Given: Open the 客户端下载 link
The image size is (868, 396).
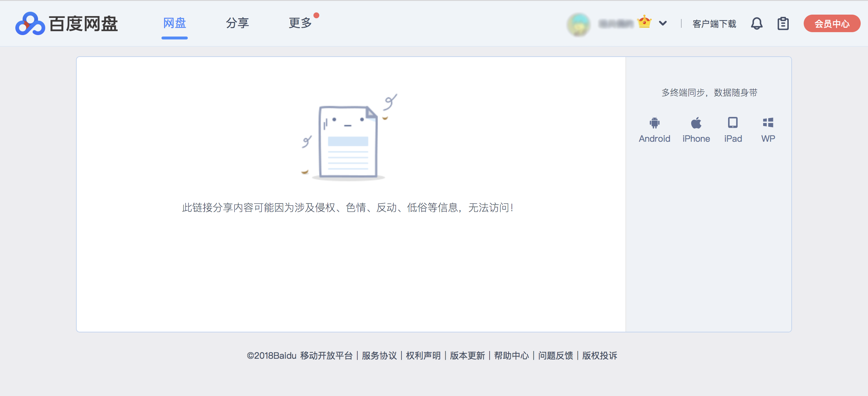Looking at the screenshot, I should [714, 24].
